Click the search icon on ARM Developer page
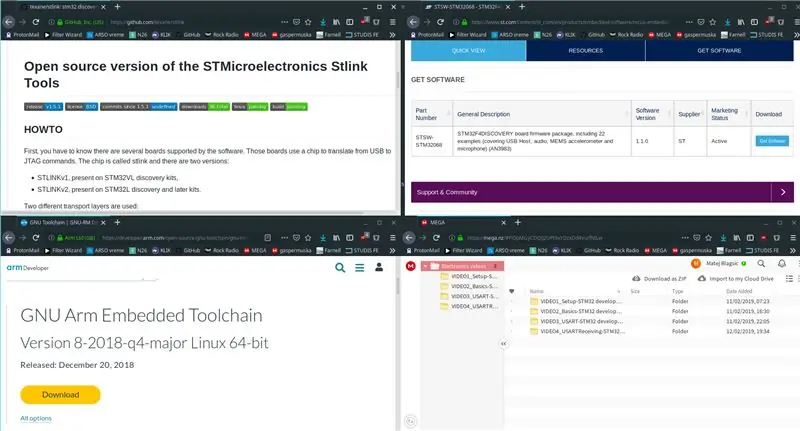This screenshot has height=431, width=800. click(340, 267)
